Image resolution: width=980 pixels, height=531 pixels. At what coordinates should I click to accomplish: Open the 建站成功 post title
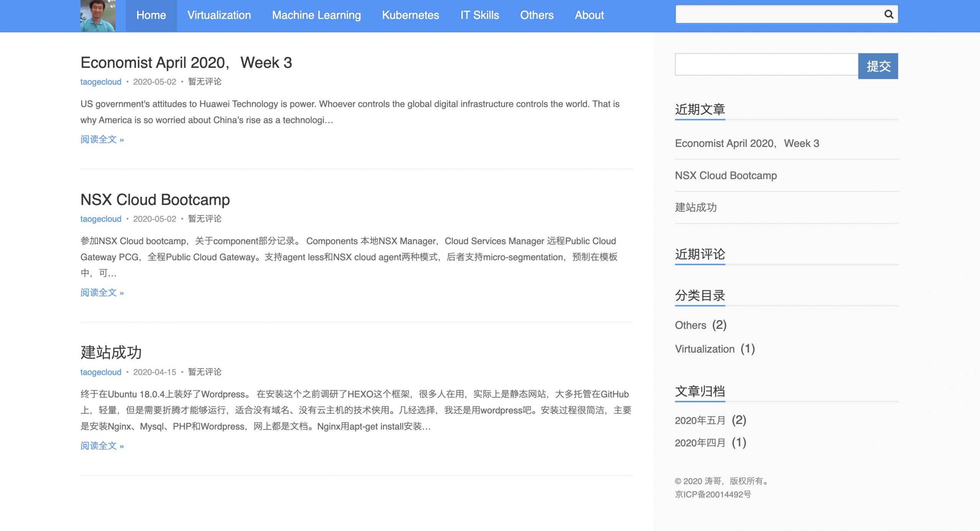click(x=111, y=352)
